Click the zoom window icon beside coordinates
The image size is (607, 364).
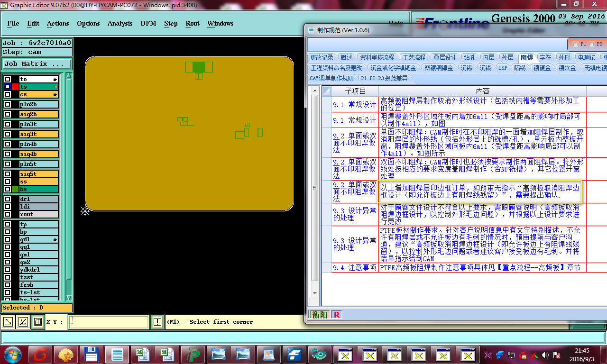pyautogui.click(x=8, y=322)
